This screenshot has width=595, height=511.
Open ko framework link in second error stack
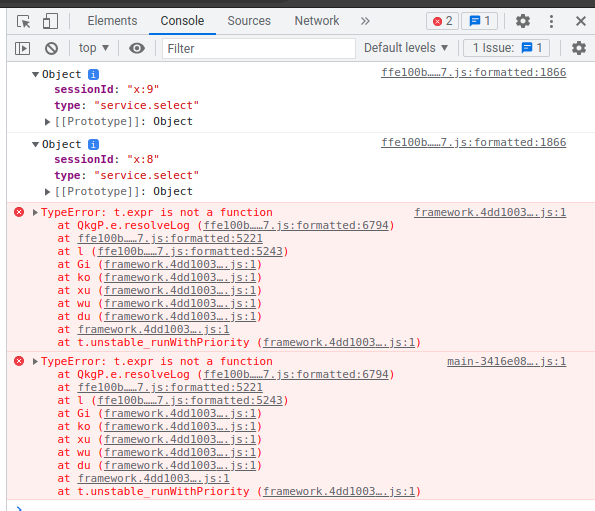tap(180, 426)
